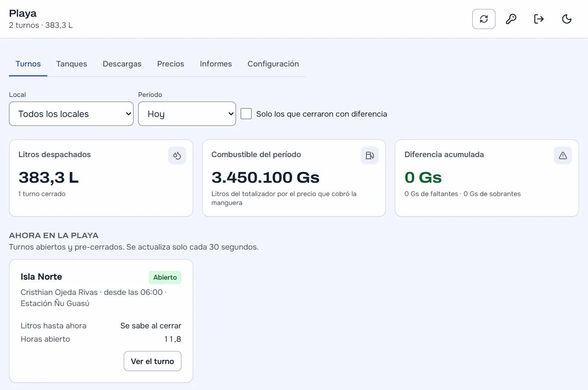Image resolution: width=588 pixels, height=390 pixels.
Task: Switch to the Tanques tab
Action: [72, 64]
